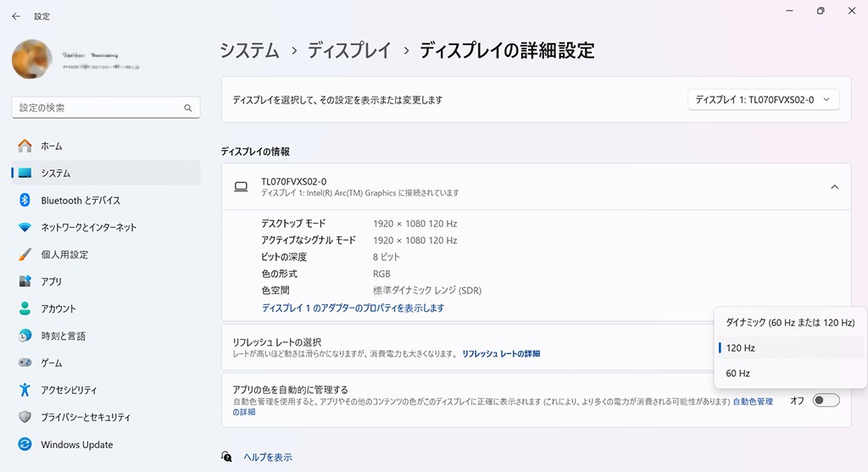Click the アプリ apps icon

[x=25, y=281]
